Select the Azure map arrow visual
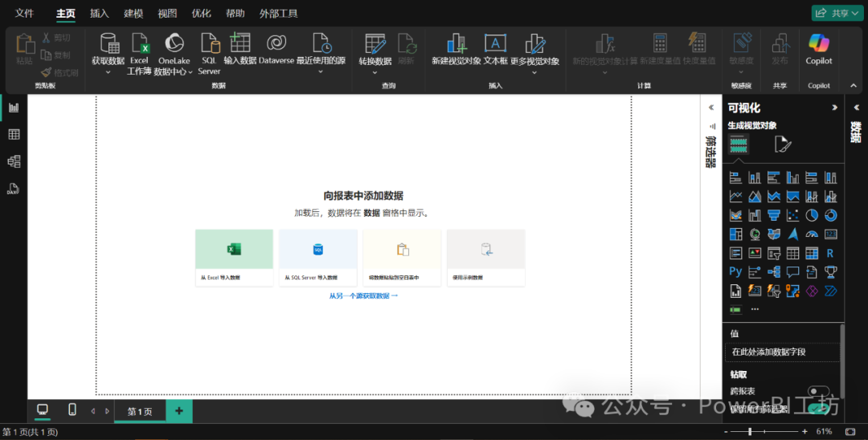 pyautogui.click(x=792, y=234)
